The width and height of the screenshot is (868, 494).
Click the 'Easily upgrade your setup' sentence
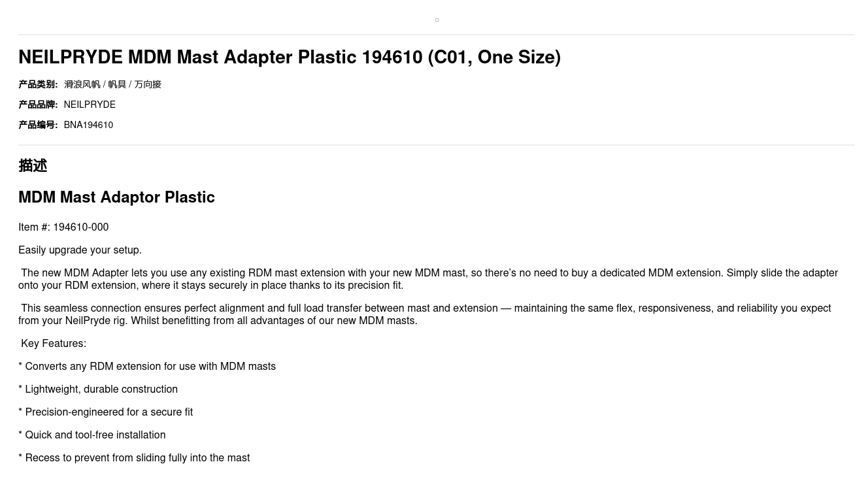point(80,250)
